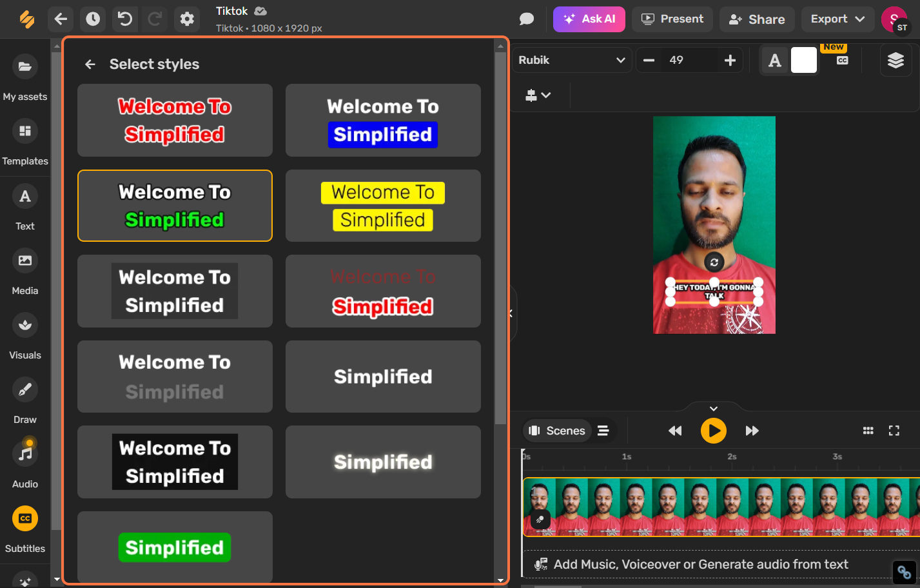Click the refresh icon on video preview
Viewport: 920px width, 588px height.
coord(714,262)
